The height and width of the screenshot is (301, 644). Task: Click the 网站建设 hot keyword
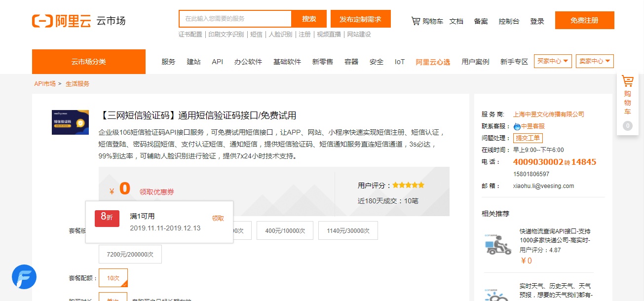(359, 35)
